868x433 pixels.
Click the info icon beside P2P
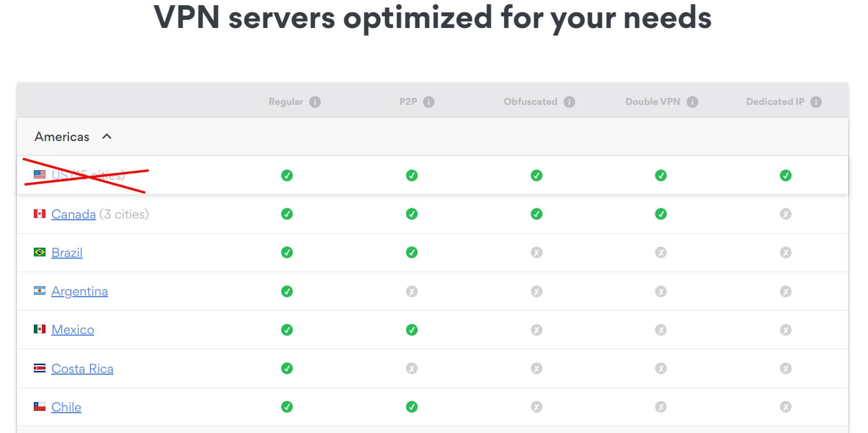tap(429, 102)
